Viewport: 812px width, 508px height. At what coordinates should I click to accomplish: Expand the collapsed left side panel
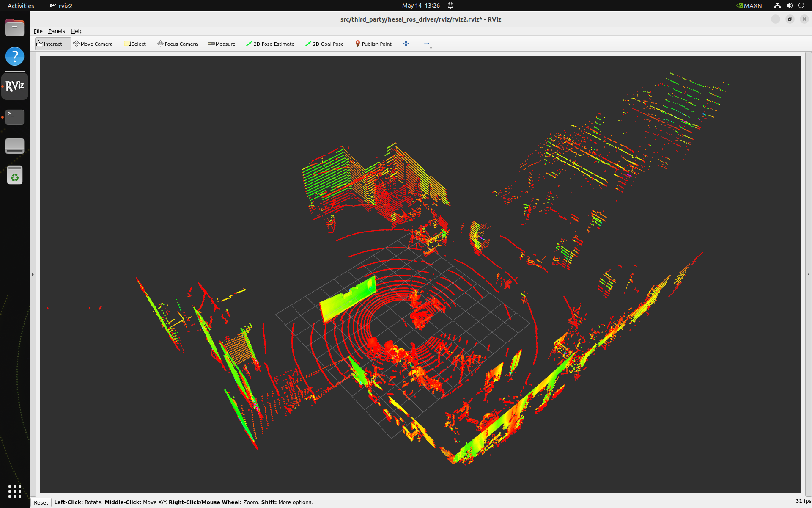(x=33, y=274)
